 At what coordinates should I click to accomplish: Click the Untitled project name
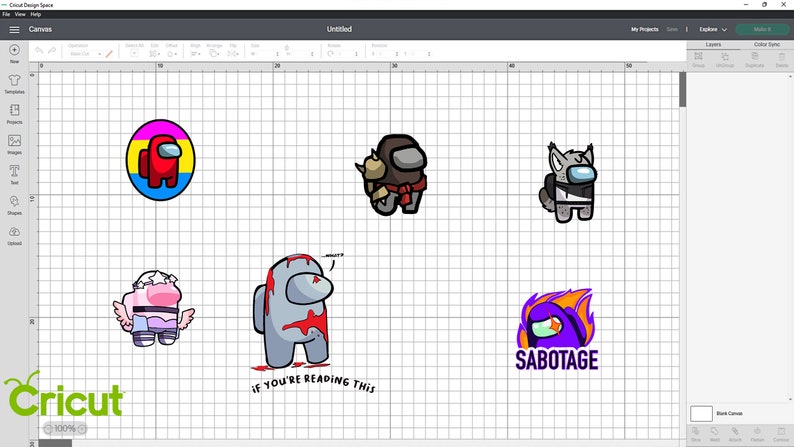point(339,29)
